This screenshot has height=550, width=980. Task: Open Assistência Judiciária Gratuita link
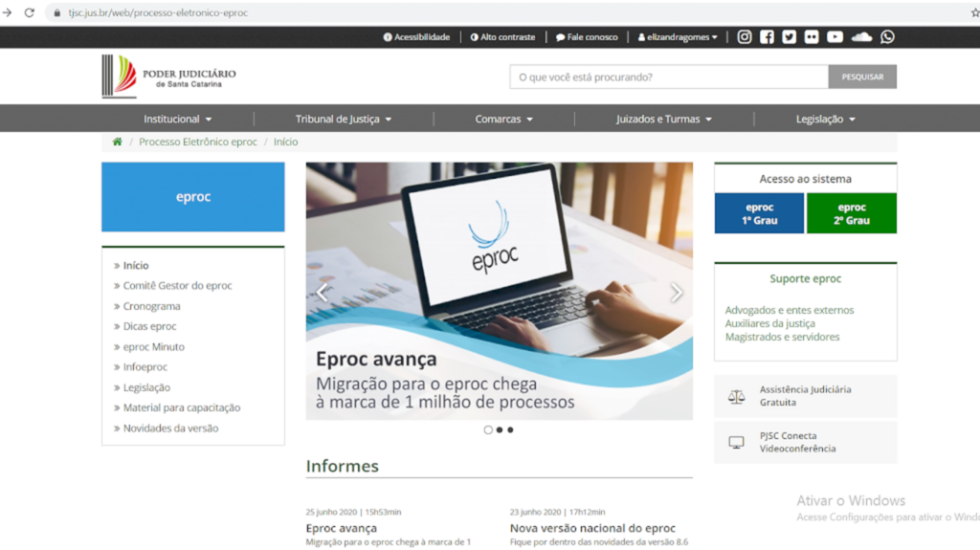click(806, 396)
